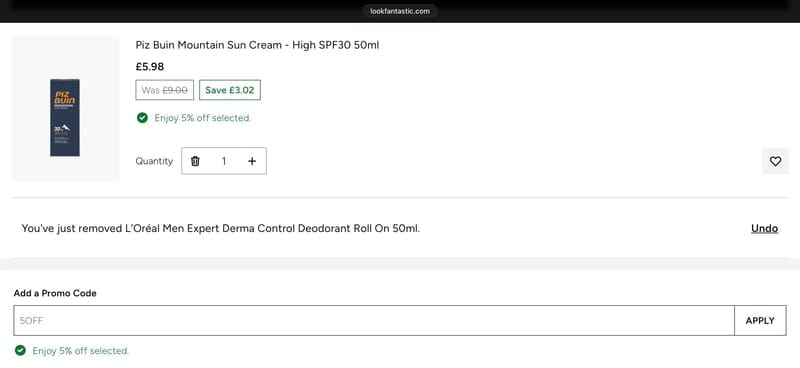Add Piz Buin to wishlist heart icon

pyautogui.click(x=775, y=161)
